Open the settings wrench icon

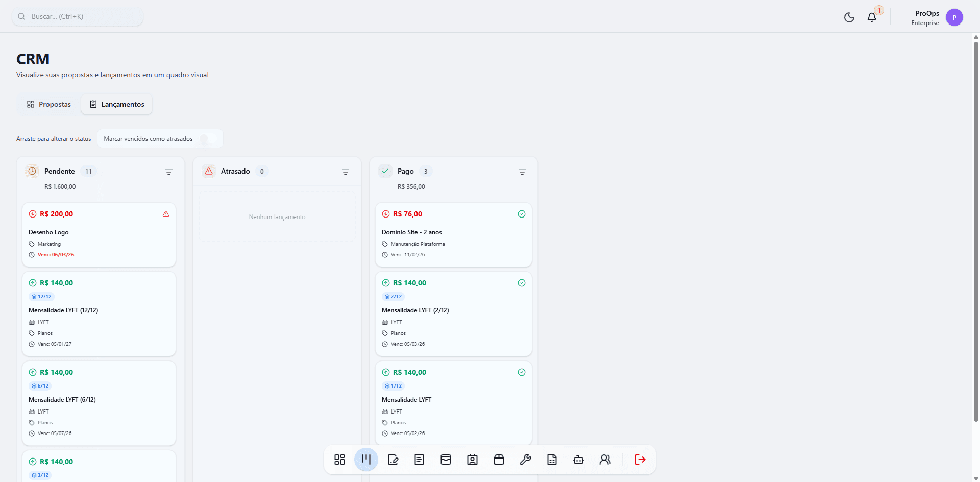[525, 460]
